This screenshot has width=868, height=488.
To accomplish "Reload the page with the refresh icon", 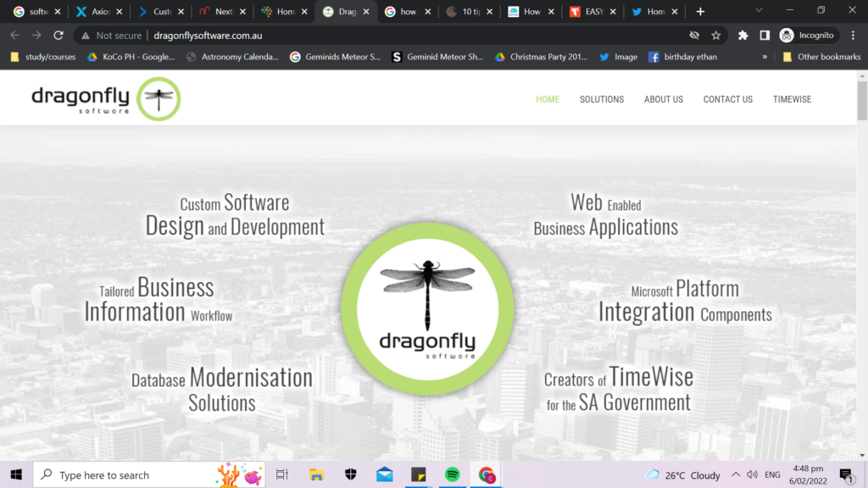I will tap(58, 36).
